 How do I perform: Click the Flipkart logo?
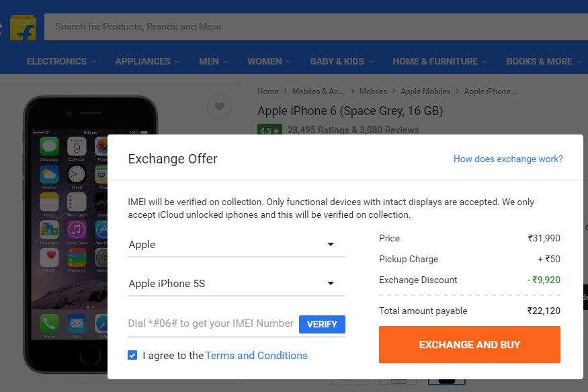coord(23,26)
